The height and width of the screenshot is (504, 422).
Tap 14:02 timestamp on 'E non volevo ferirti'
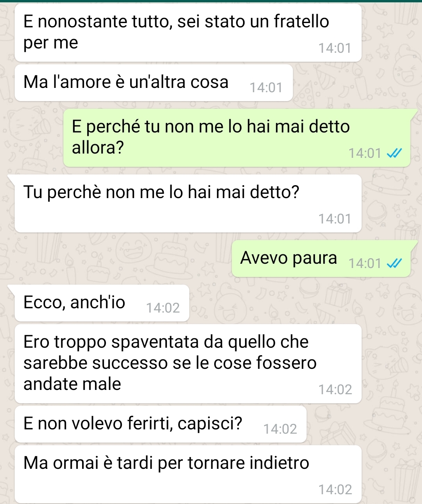(x=280, y=429)
